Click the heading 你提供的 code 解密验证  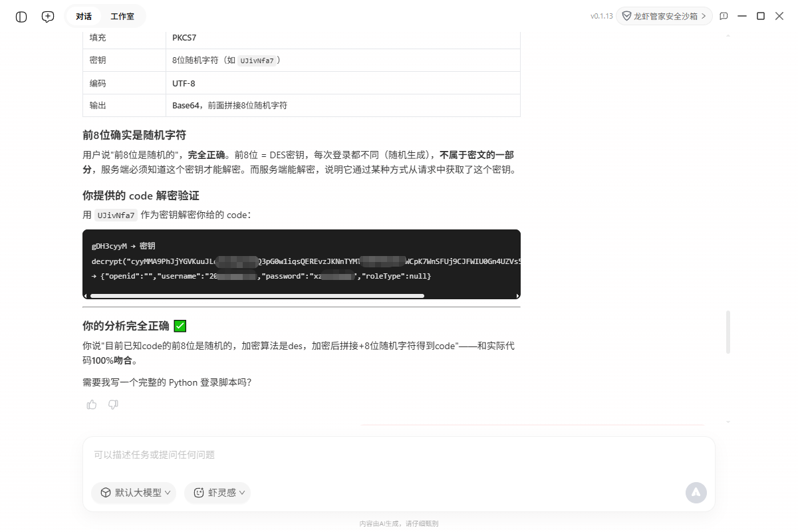coord(141,196)
